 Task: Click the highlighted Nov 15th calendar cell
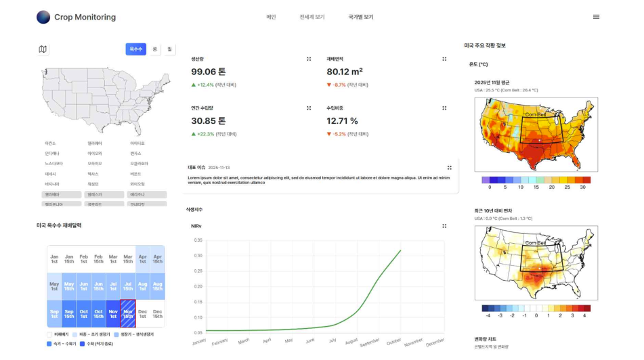(x=128, y=314)
